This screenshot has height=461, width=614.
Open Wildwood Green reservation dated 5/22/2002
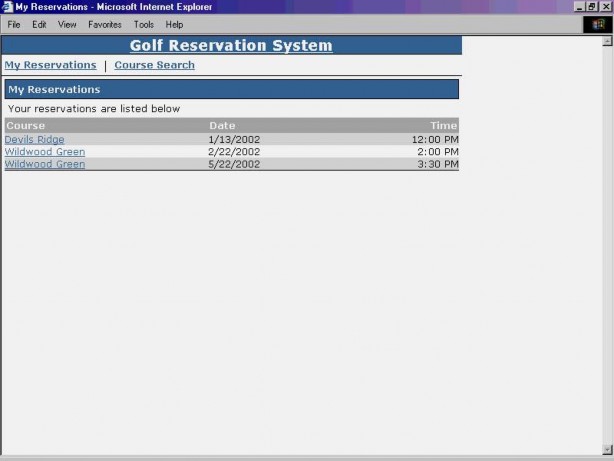[x=45, y=164]
